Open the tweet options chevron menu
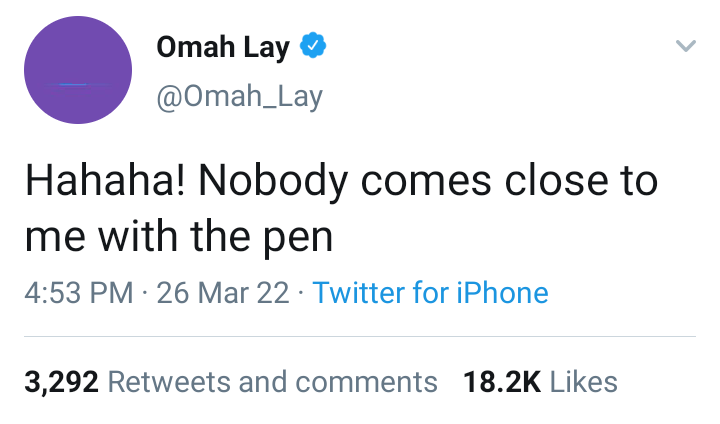 pos(685,47)
